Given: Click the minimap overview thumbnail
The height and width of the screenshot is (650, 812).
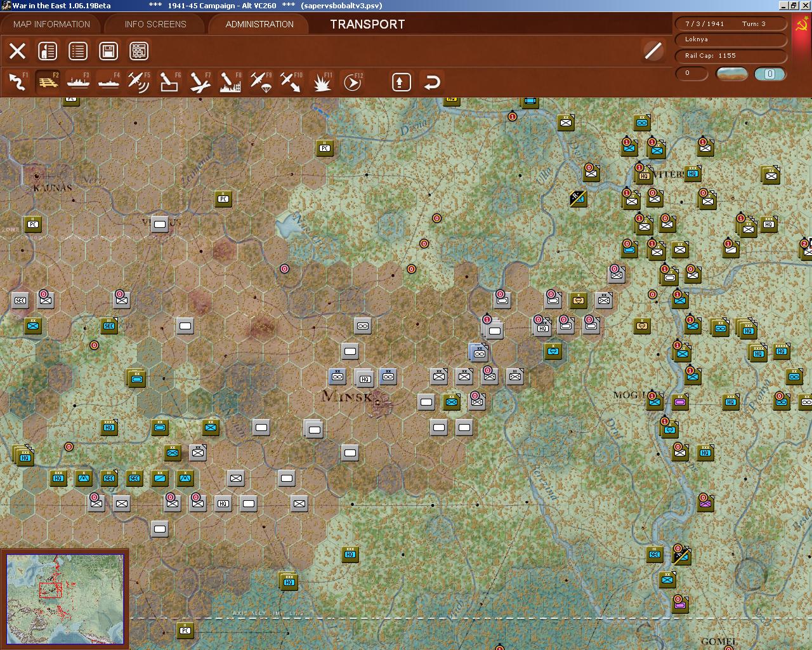Looking at the screenshot, I should click(65, 599).
